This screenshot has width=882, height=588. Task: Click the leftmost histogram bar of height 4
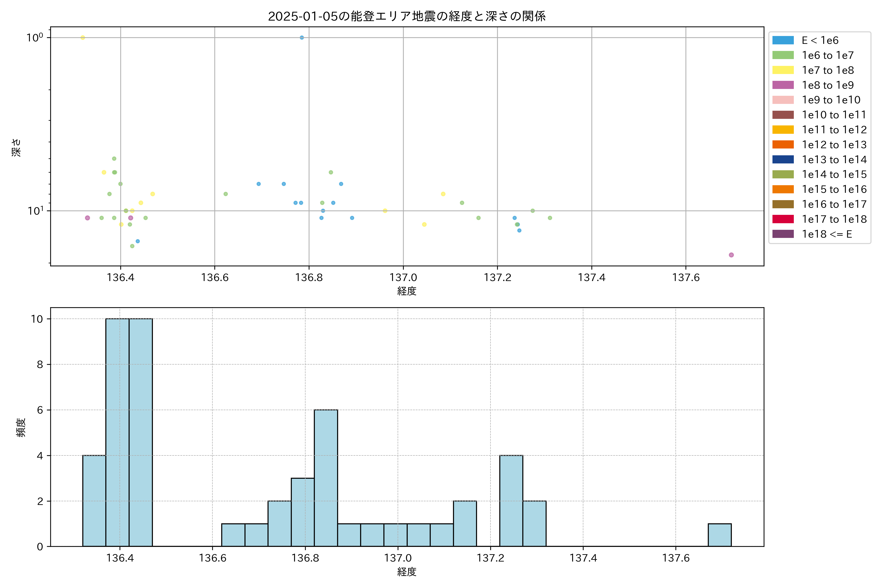[94, 501]
